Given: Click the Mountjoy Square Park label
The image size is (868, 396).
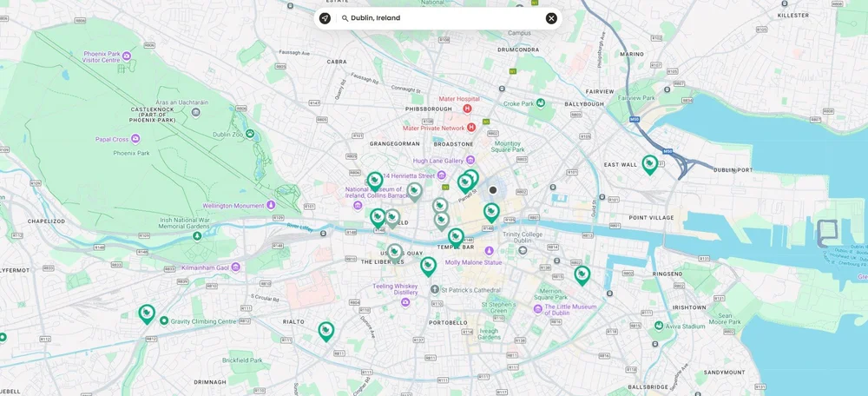Looking at the screenshot, I should pyautogui.click(x=509, y=146).
